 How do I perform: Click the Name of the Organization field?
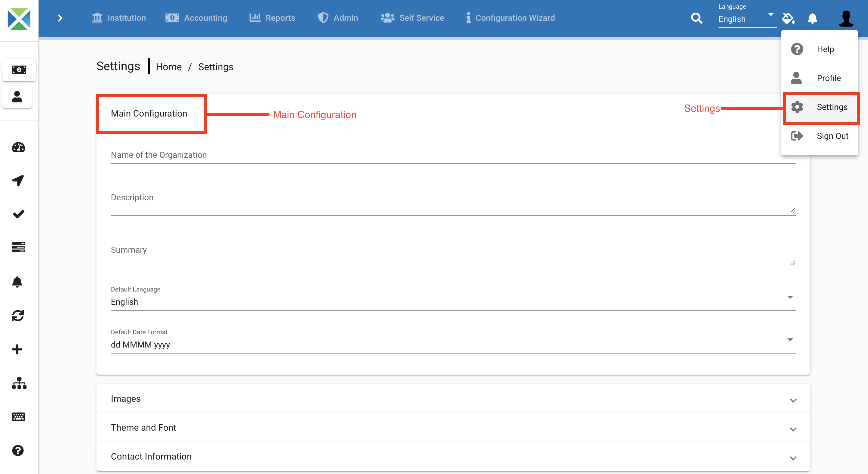tap(453, 155)
